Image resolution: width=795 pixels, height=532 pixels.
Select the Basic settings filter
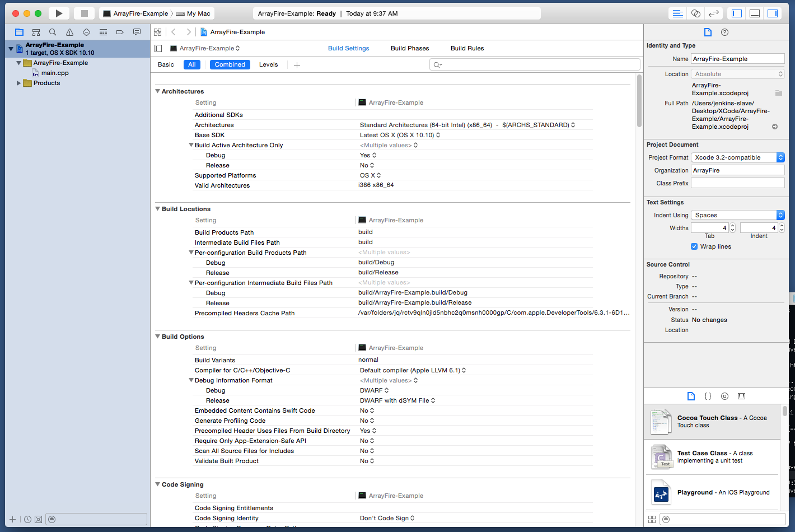(x=166, y=64)
